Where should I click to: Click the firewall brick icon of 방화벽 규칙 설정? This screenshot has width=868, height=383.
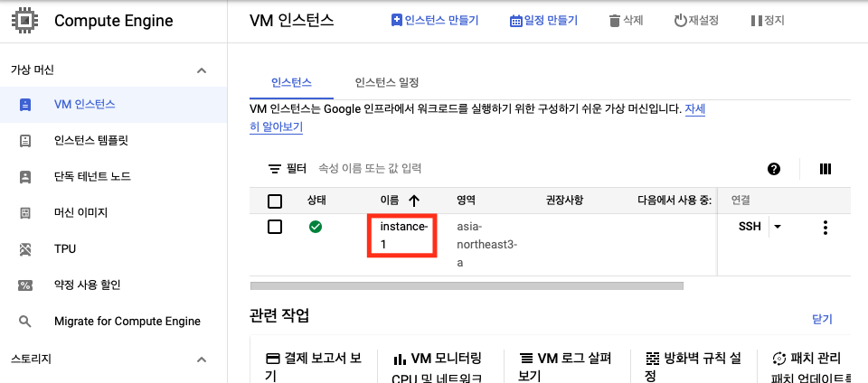coord(653,359)
